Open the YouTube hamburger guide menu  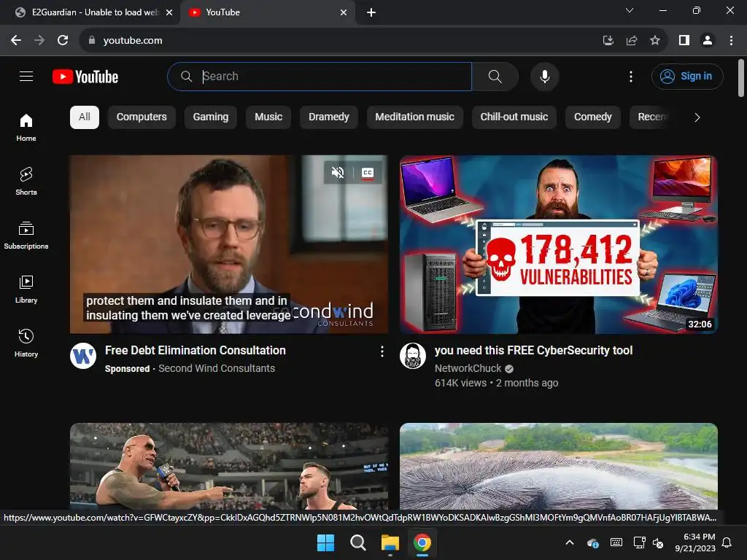tap(26, 76)
